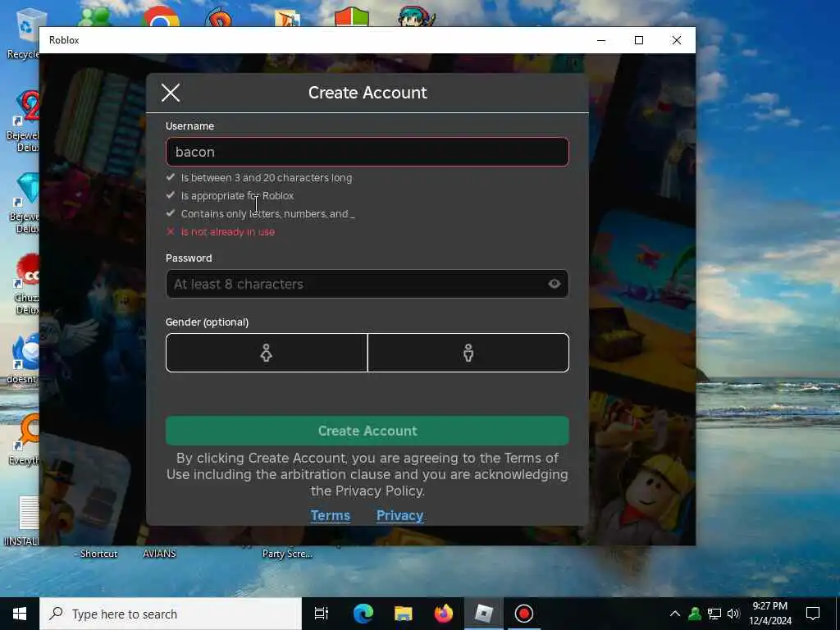Image resolution: width=840 pixels, height=630 pixels.
Task: Select the Party Scre... desktop icon label
Action: tap(287, 554)
